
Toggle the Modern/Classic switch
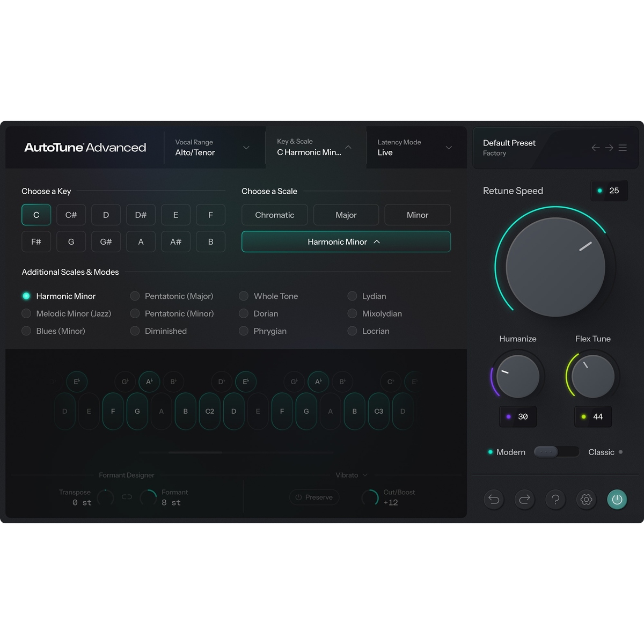(557, 452)
